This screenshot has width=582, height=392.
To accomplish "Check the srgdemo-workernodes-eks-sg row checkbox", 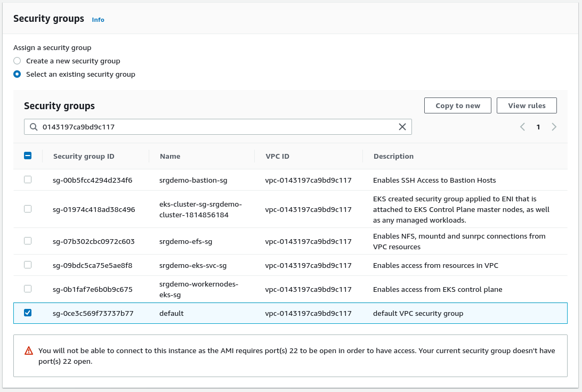I will [28, 289].
